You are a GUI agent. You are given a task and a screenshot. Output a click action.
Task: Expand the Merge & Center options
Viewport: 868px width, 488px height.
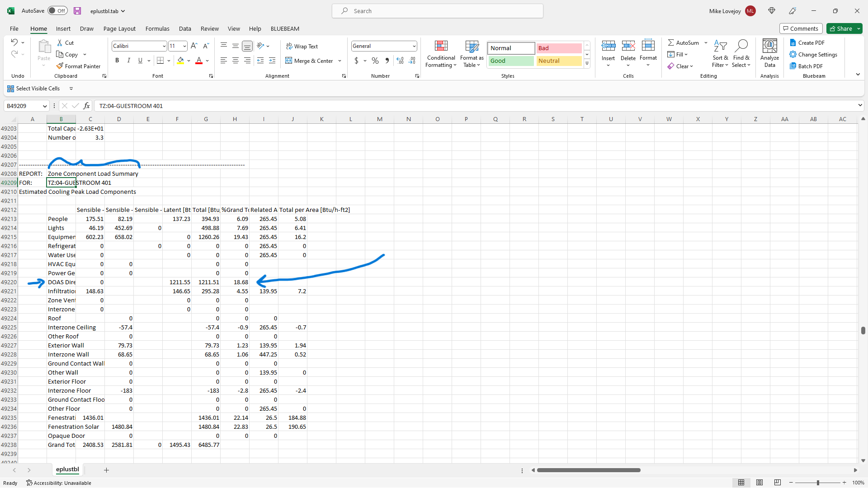click(339, 61)
